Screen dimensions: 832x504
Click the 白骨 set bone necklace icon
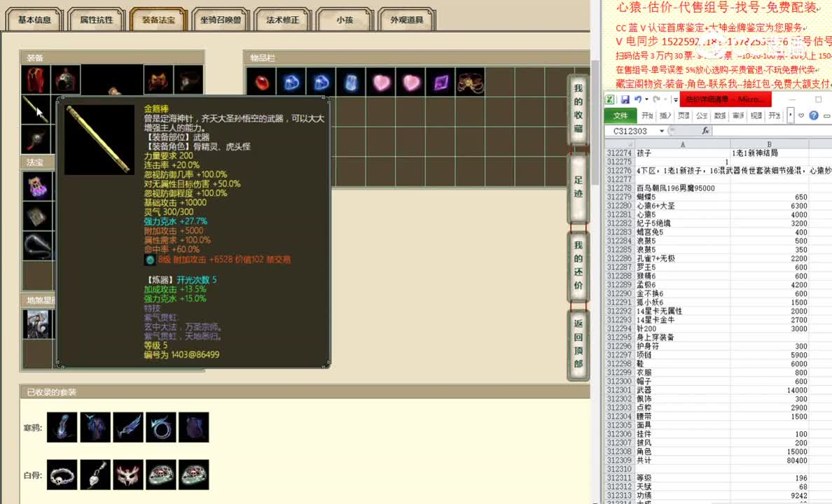[x=62, y=475]
